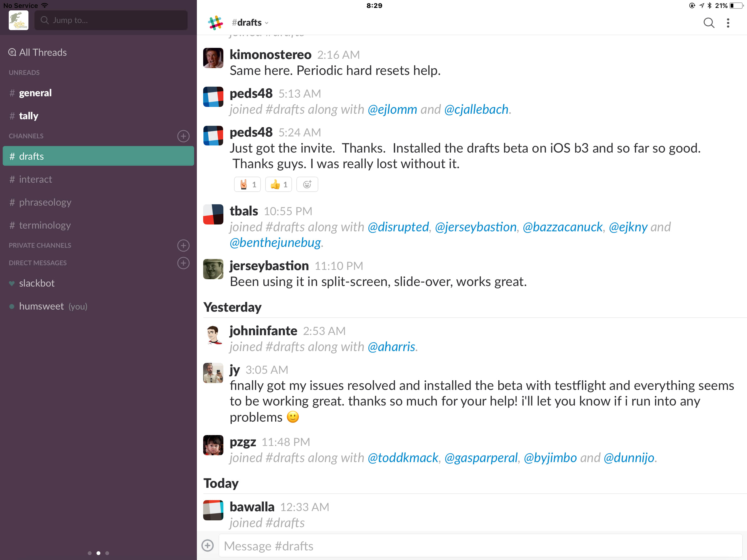Open the @jerseybastion mention link
This screenshot has width=747, height=560.
coord(475,227)
